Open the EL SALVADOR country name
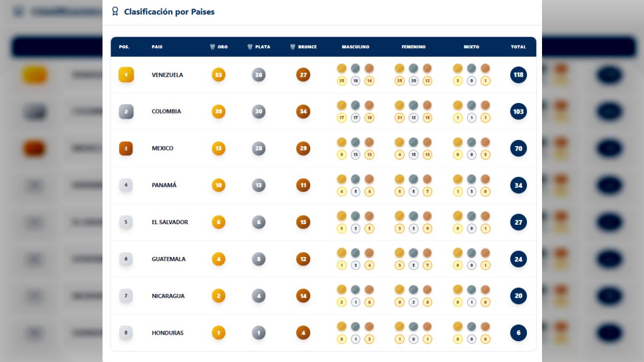 (x=170, y=222)
